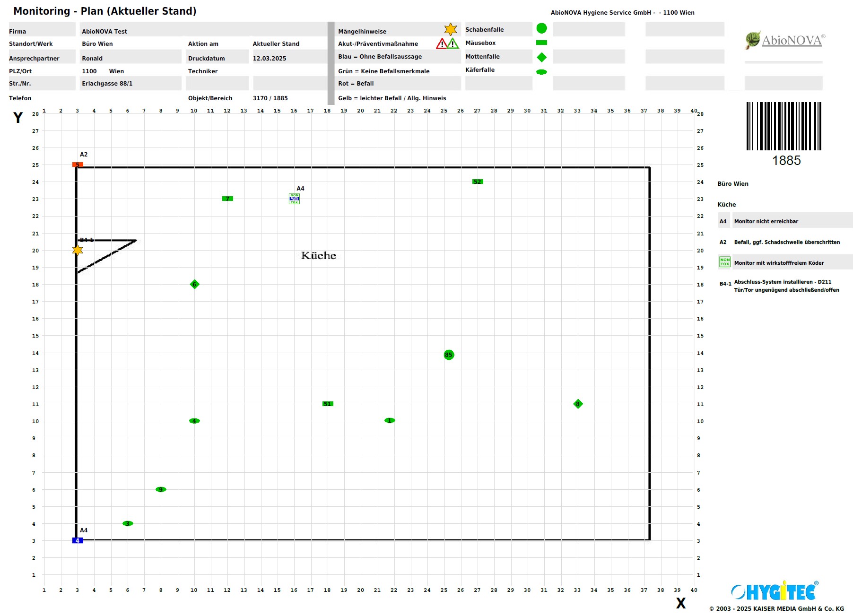Click the green cockroach trap circle 85
The height and width of the screenshot is (616, 853).
click(x=449, y=355)
